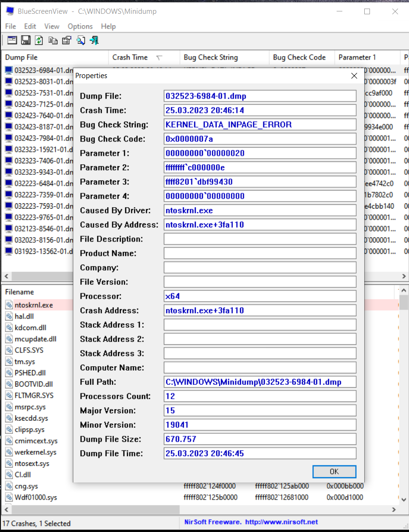Click the icon of dump 032523-8031-01

(x=9, y=81)
